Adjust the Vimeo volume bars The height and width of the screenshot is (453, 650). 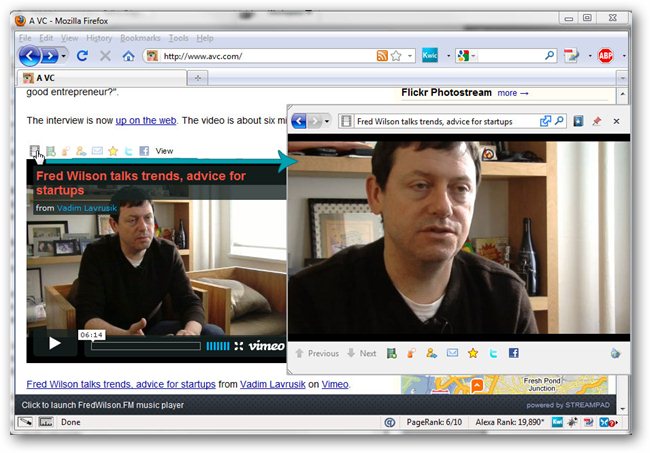coord(218,346)
